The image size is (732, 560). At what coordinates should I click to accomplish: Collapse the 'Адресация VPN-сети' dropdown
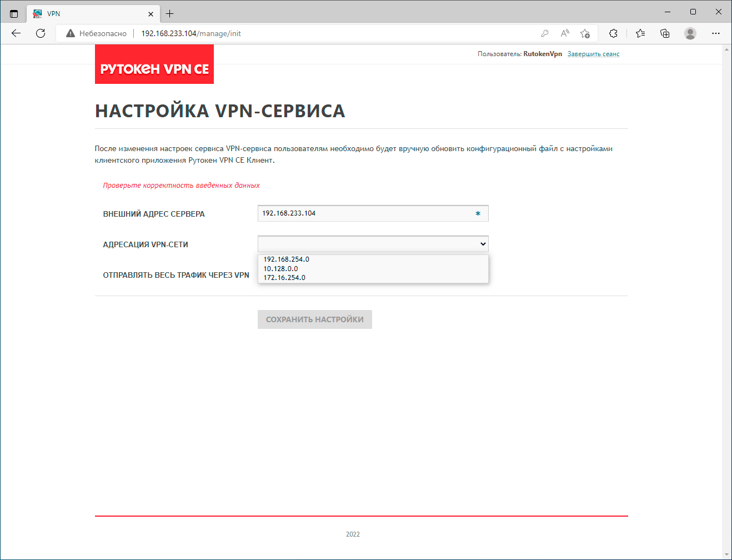pyautogui.click(x=373, y=244)
